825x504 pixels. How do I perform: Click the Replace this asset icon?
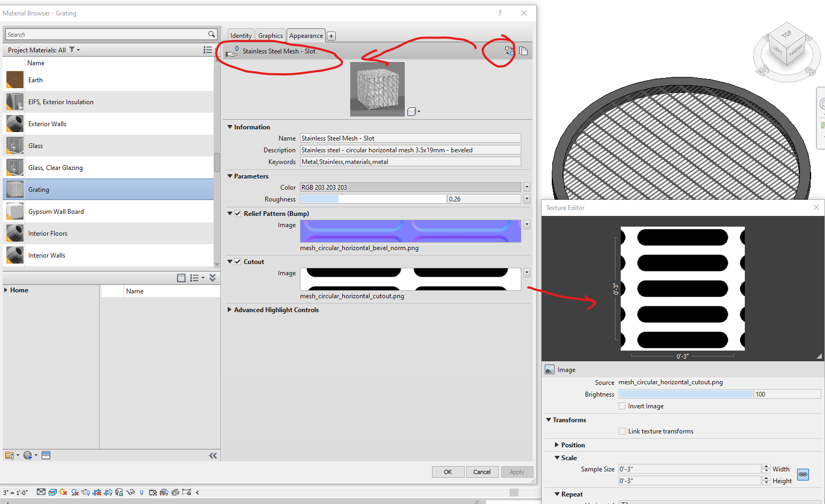click(509, 51)
